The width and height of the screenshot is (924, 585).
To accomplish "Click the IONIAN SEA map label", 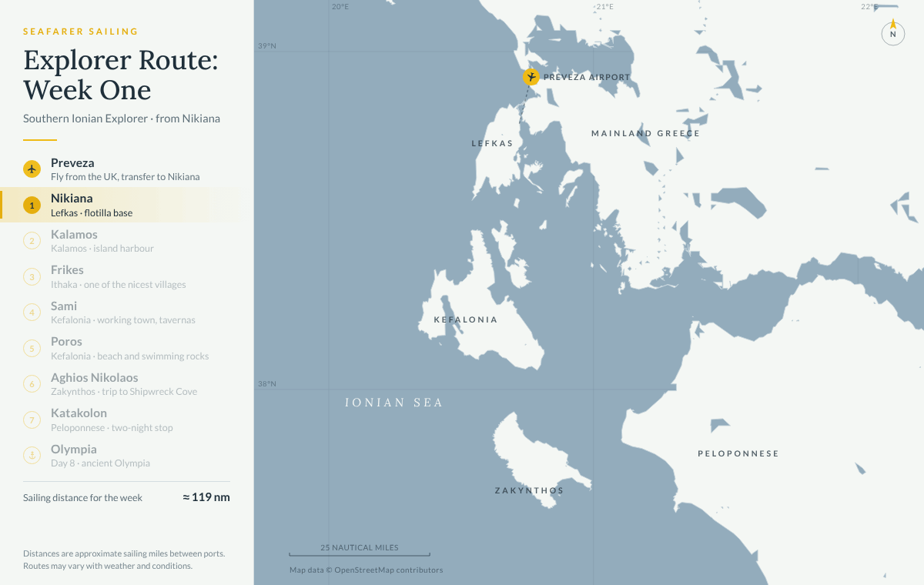I will coord(393,403).
